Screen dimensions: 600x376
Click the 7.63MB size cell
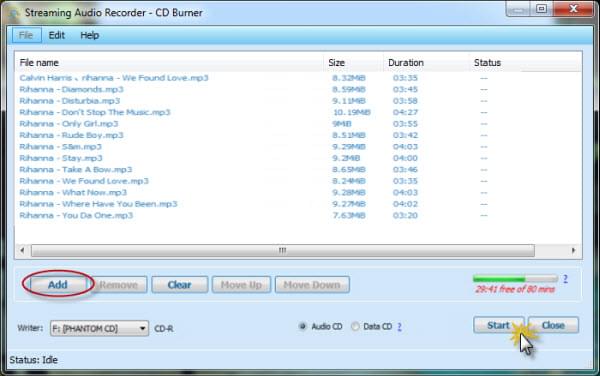pos(349,216)
